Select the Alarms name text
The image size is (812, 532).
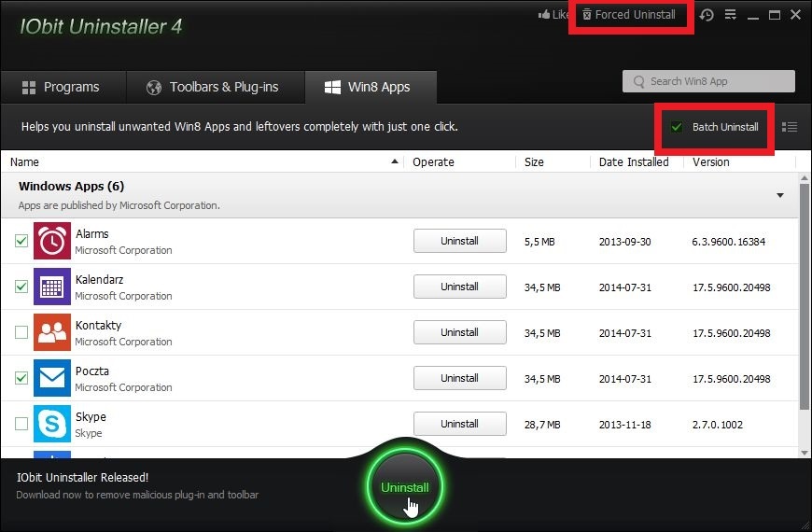[92, 233]
